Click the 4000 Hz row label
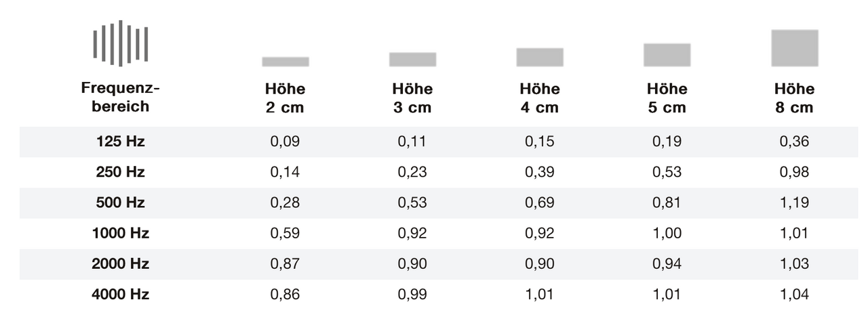The image size is (868, 319). point(120,295)
